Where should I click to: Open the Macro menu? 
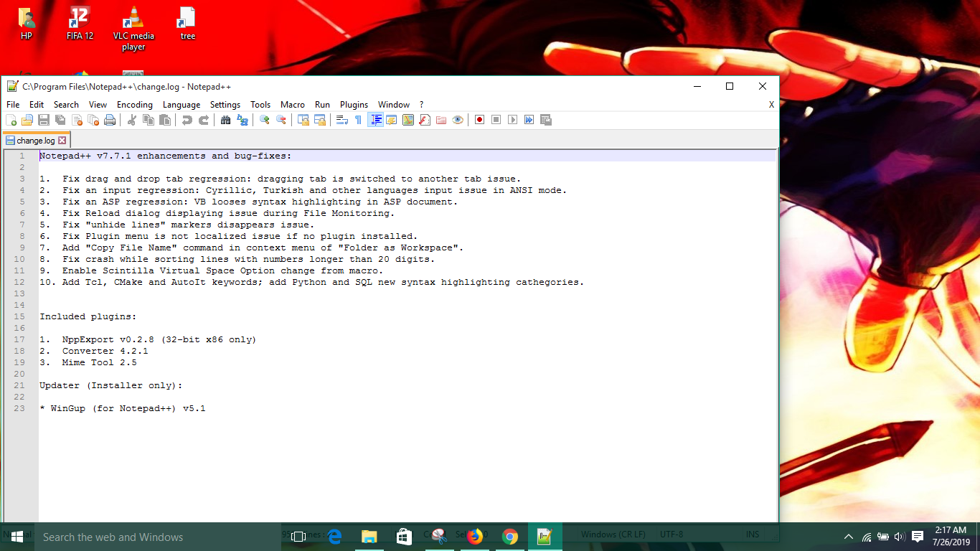(293, 105)
